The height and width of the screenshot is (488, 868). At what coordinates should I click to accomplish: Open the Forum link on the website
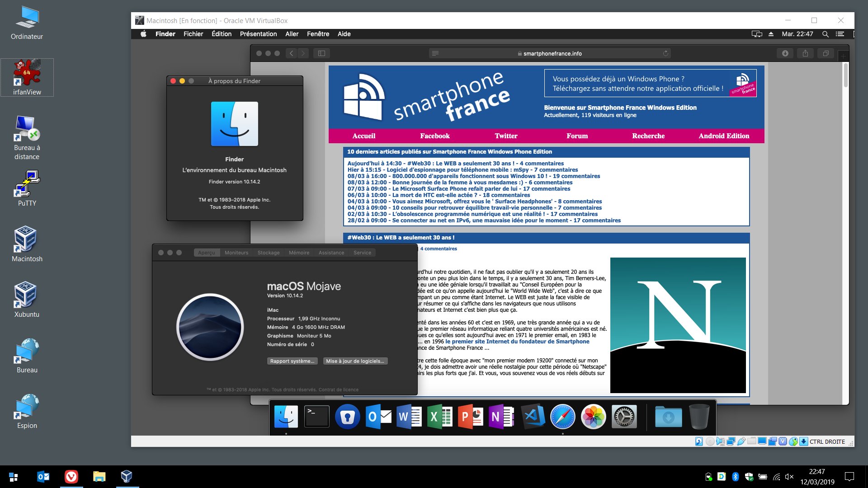pyautogui.click(x=577, y=136)
